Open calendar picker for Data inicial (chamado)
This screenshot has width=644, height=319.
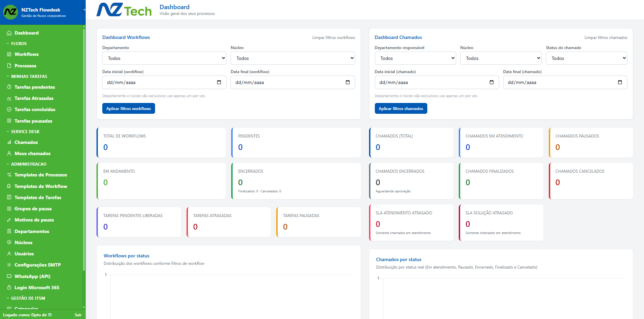point(492,82)
